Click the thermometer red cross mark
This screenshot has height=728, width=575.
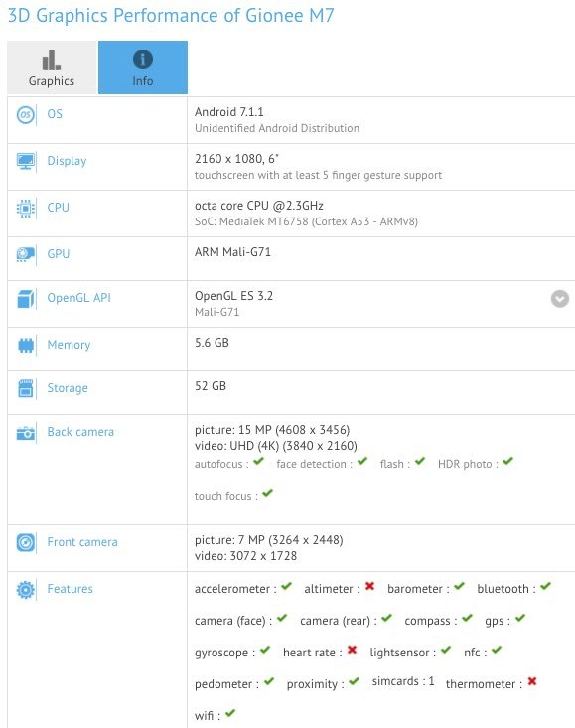tap(532, 681)
